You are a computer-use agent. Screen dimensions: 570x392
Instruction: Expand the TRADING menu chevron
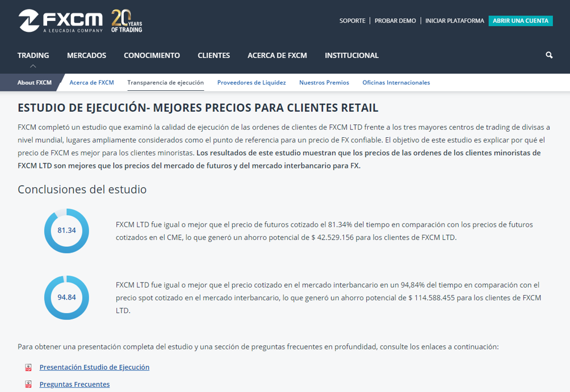pyautogui.click(x=33, y=65)
